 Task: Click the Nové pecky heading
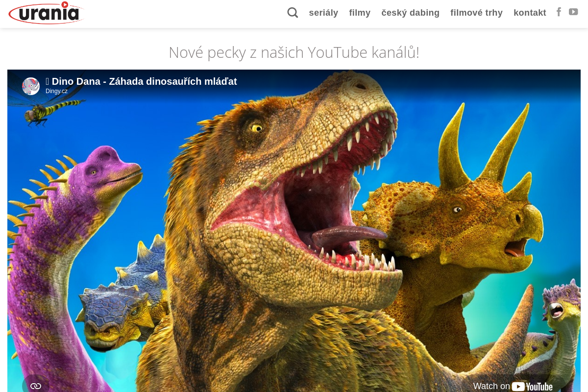coord(294,52)
